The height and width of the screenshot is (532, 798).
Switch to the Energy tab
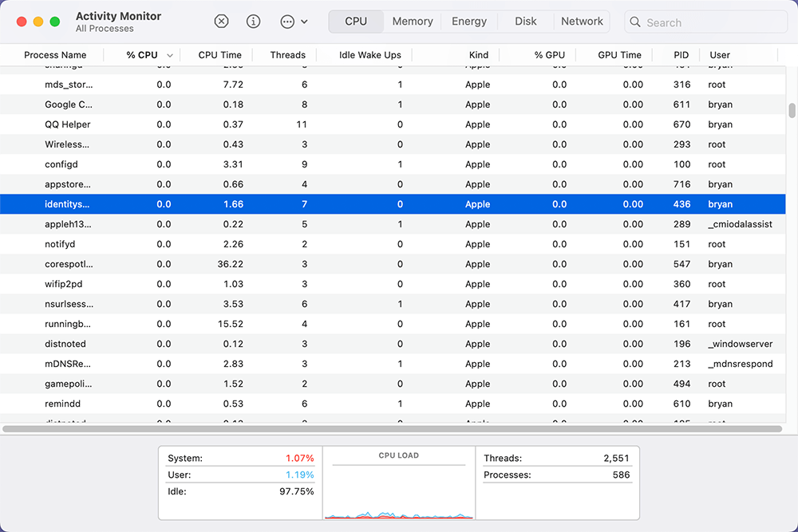469,22
